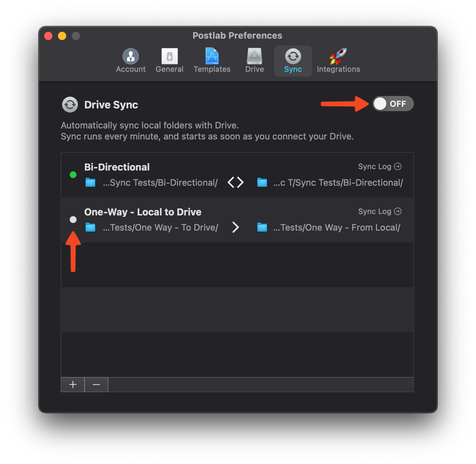Image resolution: width=476 pixels, height=464 pixels.
Task: Click the Drive Sync circular arrows icon
Action: [x=70, y=105]
